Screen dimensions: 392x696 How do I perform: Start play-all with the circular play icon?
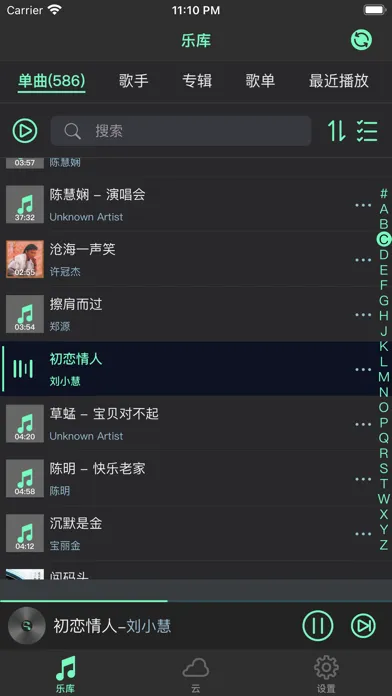pos(25,131)
